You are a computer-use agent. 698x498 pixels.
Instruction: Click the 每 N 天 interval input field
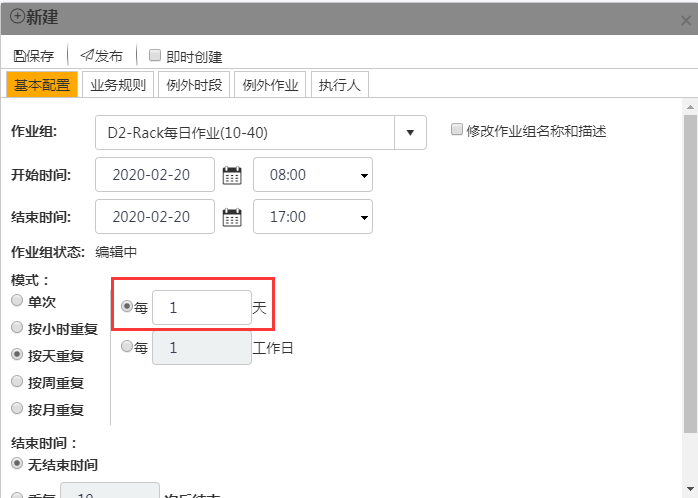201,308
